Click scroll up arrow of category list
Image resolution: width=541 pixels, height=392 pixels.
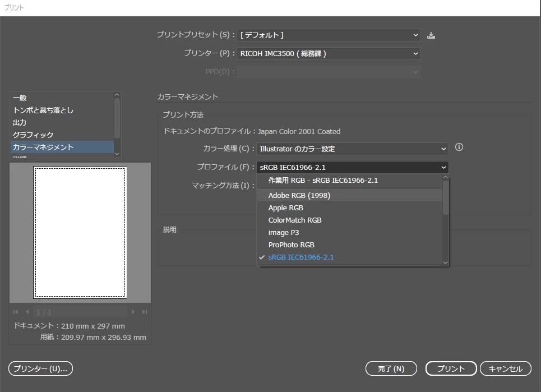(117, 95)
